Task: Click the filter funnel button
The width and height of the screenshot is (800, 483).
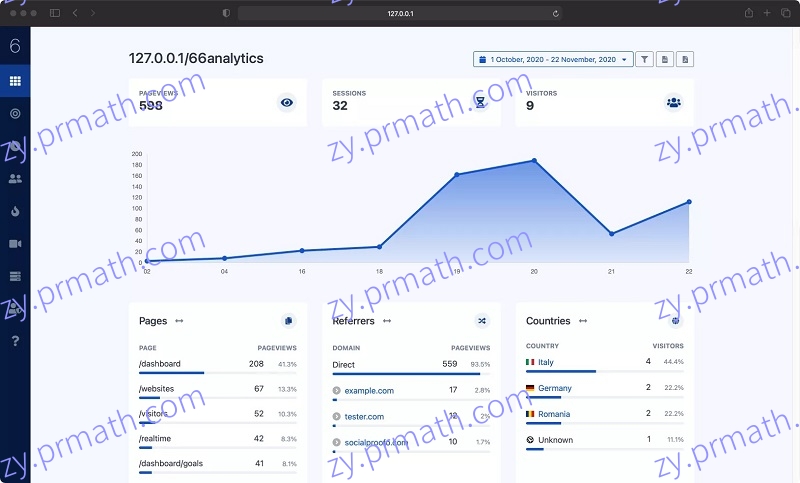Action: [644, 59]
